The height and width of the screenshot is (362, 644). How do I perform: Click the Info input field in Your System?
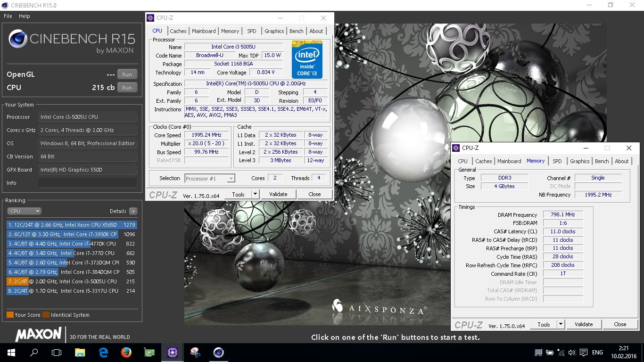pyautogui.click(x=88, y=183)
